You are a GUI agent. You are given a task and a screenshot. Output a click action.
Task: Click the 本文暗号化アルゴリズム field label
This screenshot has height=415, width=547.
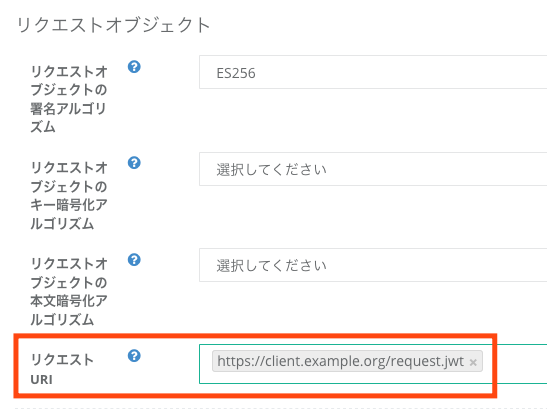69,292
